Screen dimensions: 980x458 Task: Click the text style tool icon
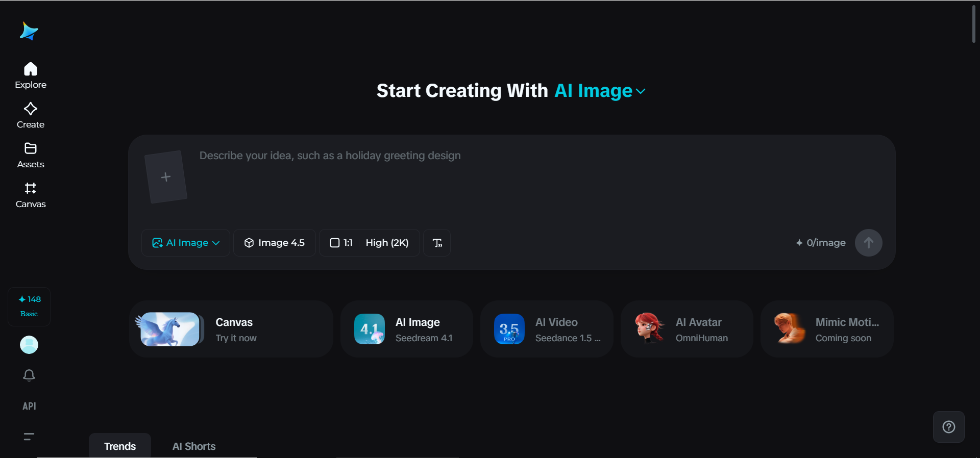(x=437, y=243)
